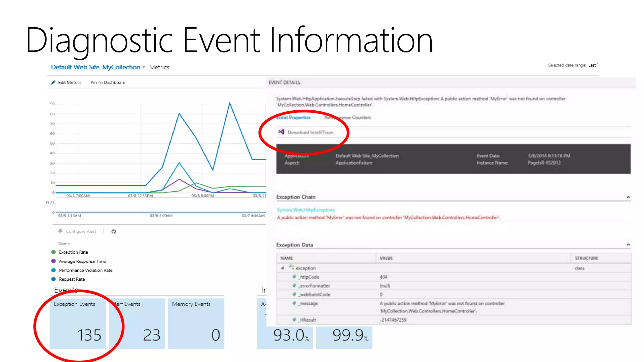Open the Memory Events tile showing 0
This screenshot has width=644, height=362.
196,324
